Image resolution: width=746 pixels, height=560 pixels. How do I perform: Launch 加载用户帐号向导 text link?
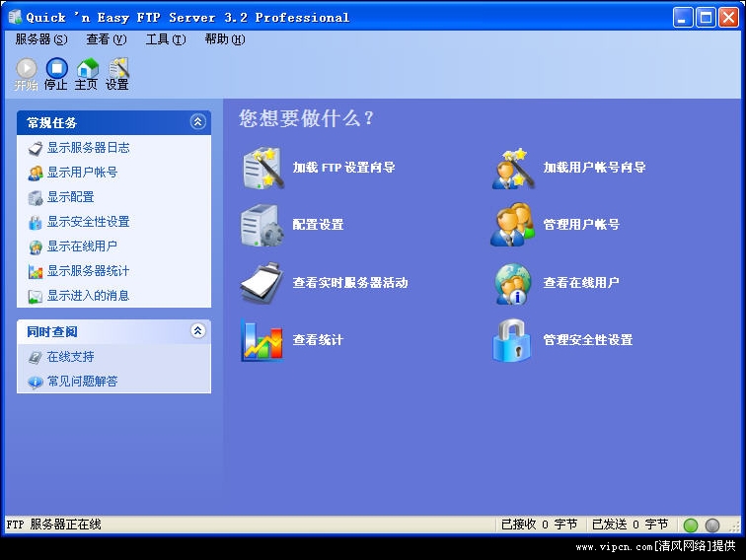594,168
